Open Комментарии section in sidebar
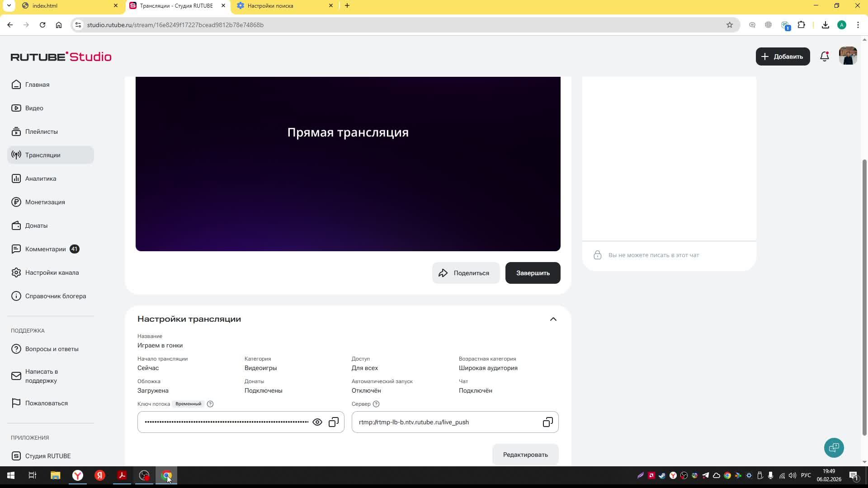Image resolution: width=868 pixels, height=488 pixels. click(x=45, y=249)
